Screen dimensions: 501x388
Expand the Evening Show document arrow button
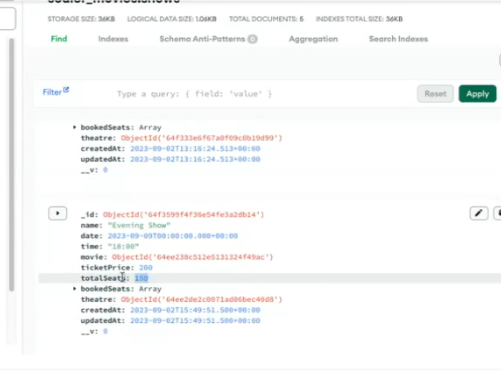[57, 213]
